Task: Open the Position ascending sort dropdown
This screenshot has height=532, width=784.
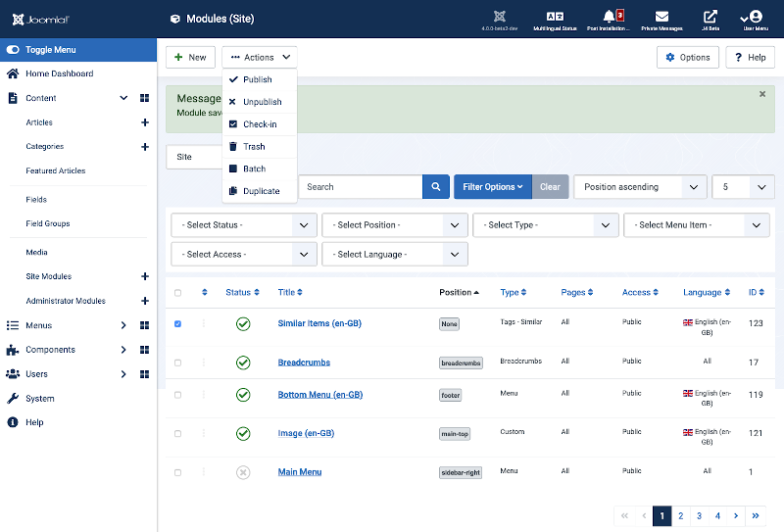Action: (x=639, y=187)
